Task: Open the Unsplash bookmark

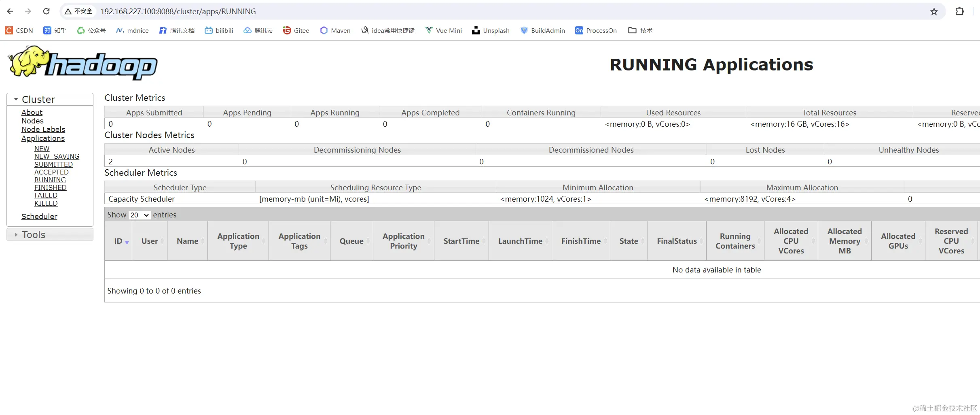Action: (x=491, y=30)
